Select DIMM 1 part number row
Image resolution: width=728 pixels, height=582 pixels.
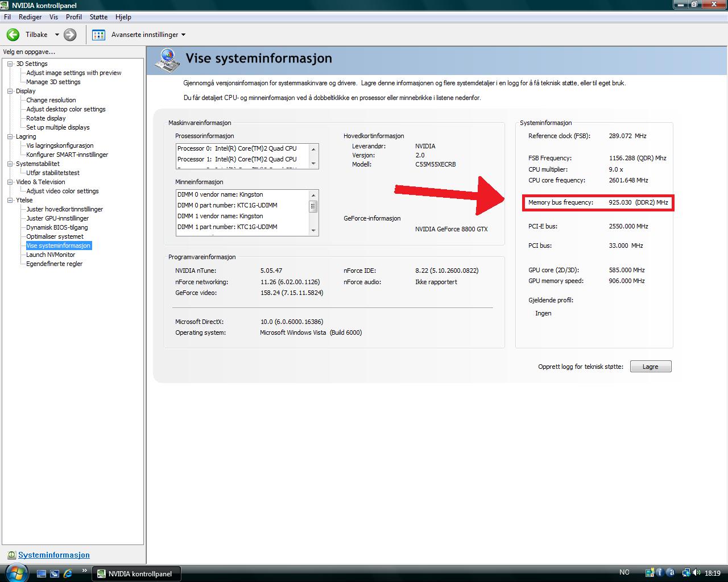243,227
